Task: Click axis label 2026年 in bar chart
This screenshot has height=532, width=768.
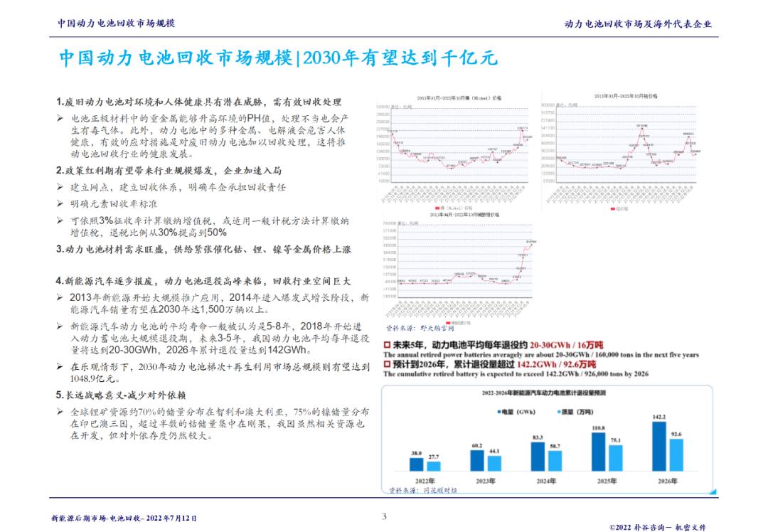Action: [x=668, y=481]
